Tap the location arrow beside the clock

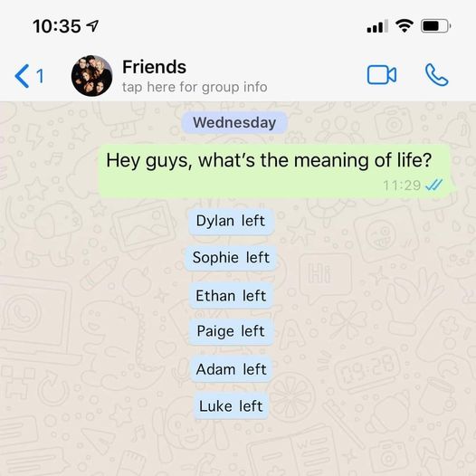pyautogui.click(x=93, y=26)
